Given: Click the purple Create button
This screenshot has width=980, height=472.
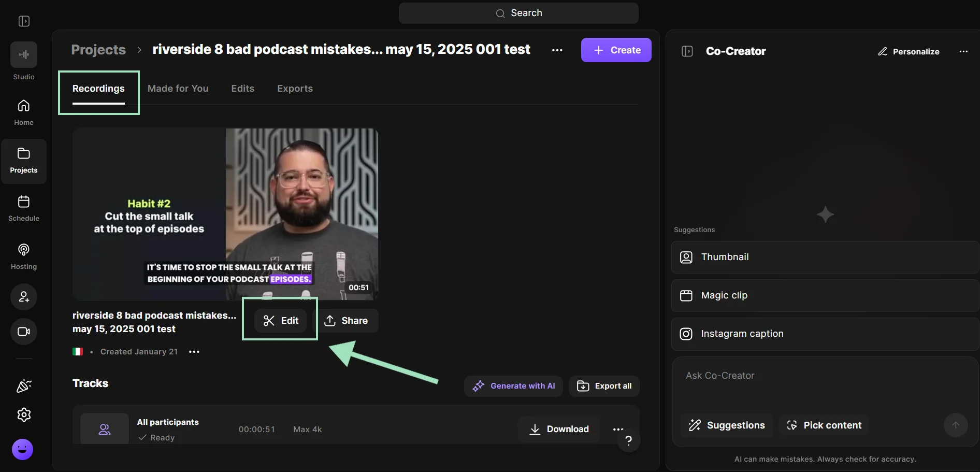Looking at the screenshot, I should tap(616, 50).
